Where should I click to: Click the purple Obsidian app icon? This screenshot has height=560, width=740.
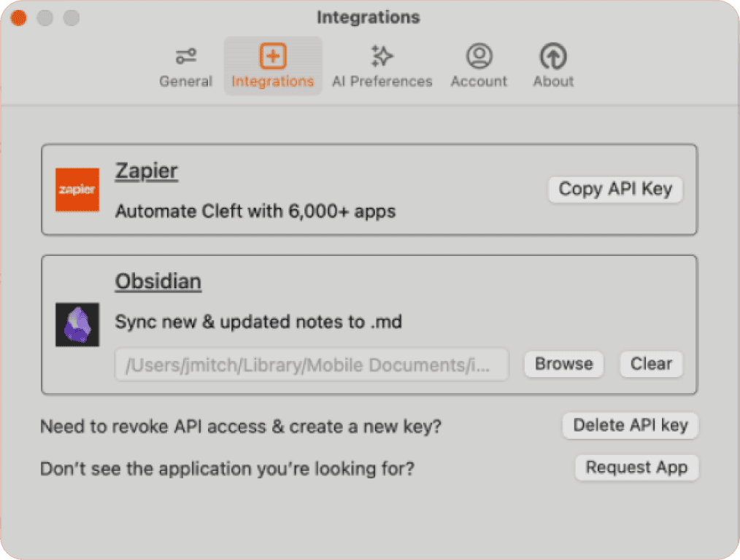pos(77,325)
